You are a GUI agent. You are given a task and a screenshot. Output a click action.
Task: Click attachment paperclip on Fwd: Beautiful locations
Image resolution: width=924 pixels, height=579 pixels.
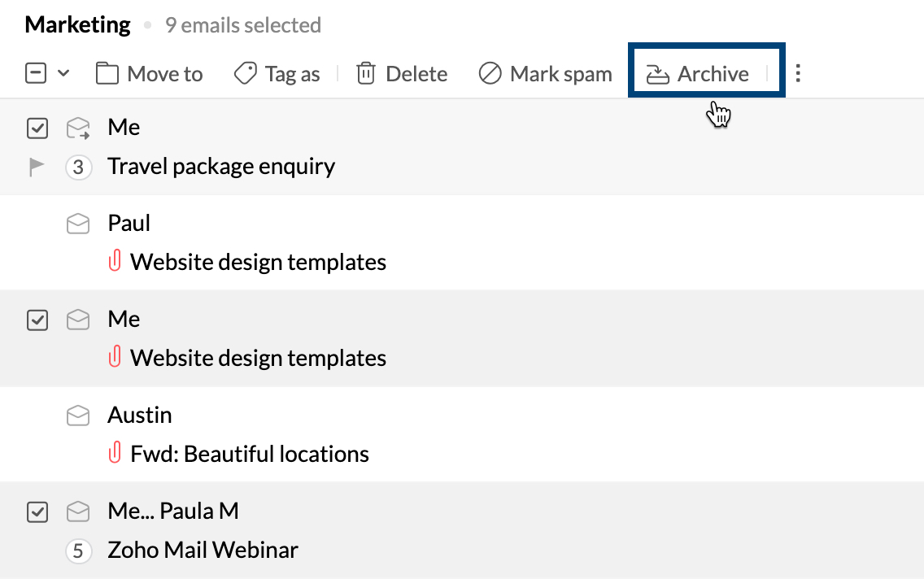point(115,454)
